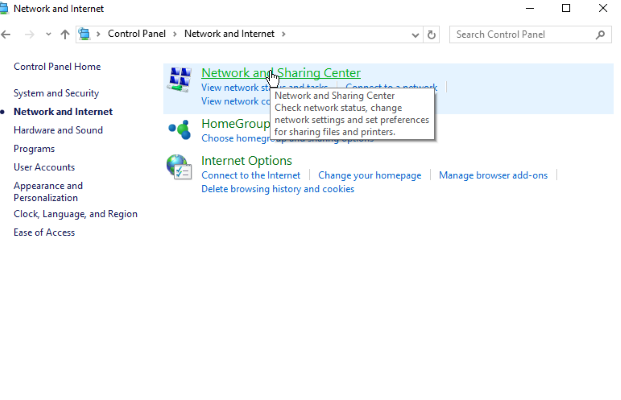Open Ease of Access category
The image size is (621, 400).
coord(44,232)
